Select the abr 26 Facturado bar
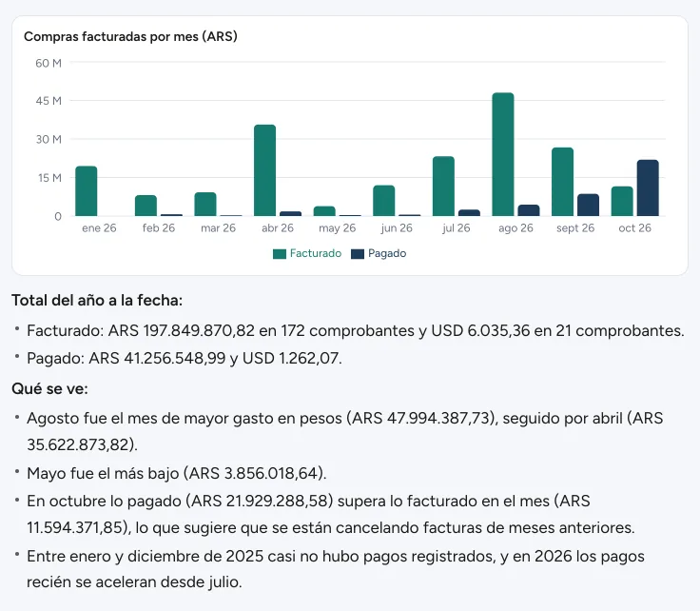The height and width of the screenshot is (611, 700). click(x=264, y=170)
